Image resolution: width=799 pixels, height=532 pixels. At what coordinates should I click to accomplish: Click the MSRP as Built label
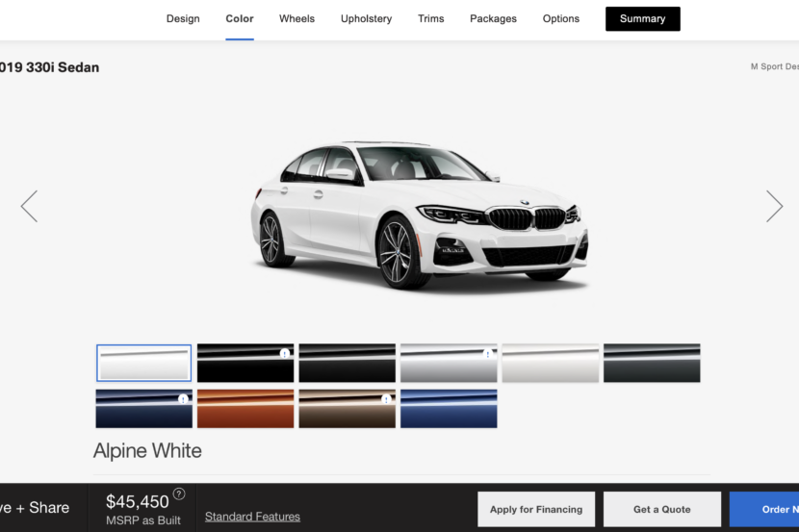pos(143,520)
